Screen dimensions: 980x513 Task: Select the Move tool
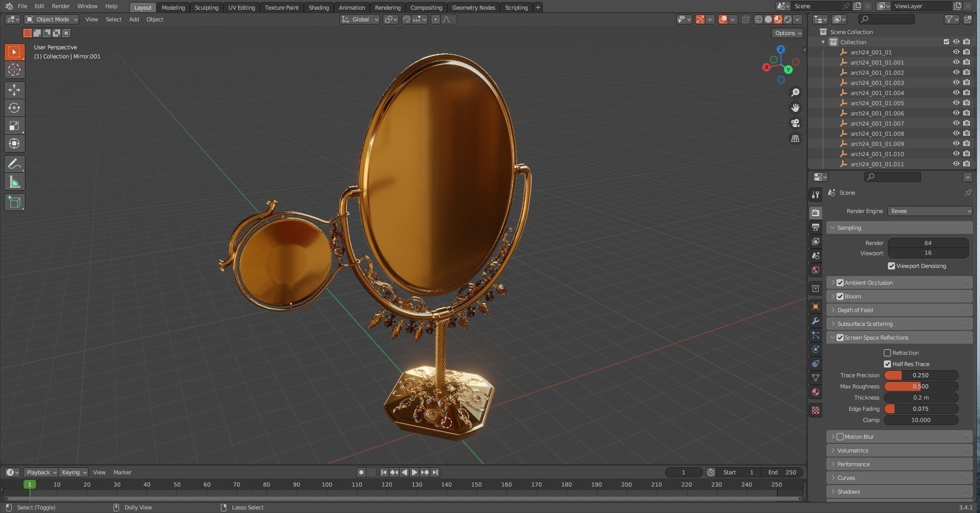14,90
